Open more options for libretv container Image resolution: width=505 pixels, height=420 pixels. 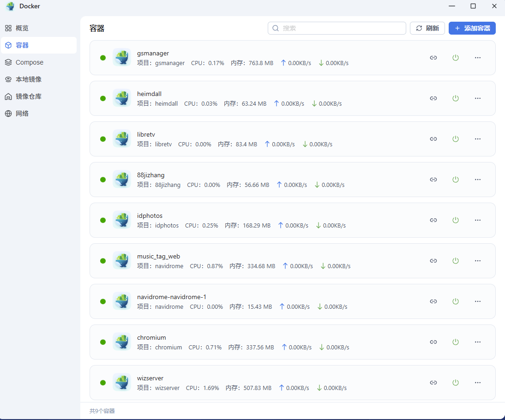tap(478, 139)
